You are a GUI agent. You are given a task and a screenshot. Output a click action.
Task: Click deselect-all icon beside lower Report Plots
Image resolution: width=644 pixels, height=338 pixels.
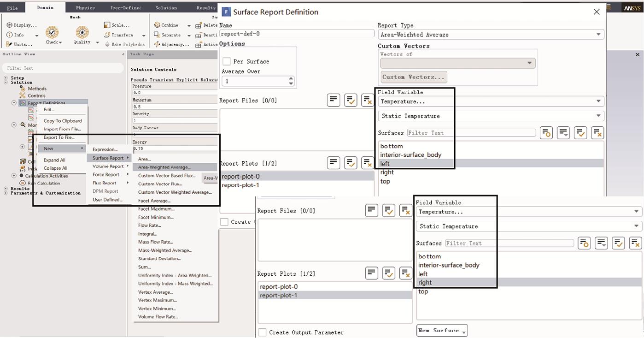pyautogui.click(x=405, y=273)
